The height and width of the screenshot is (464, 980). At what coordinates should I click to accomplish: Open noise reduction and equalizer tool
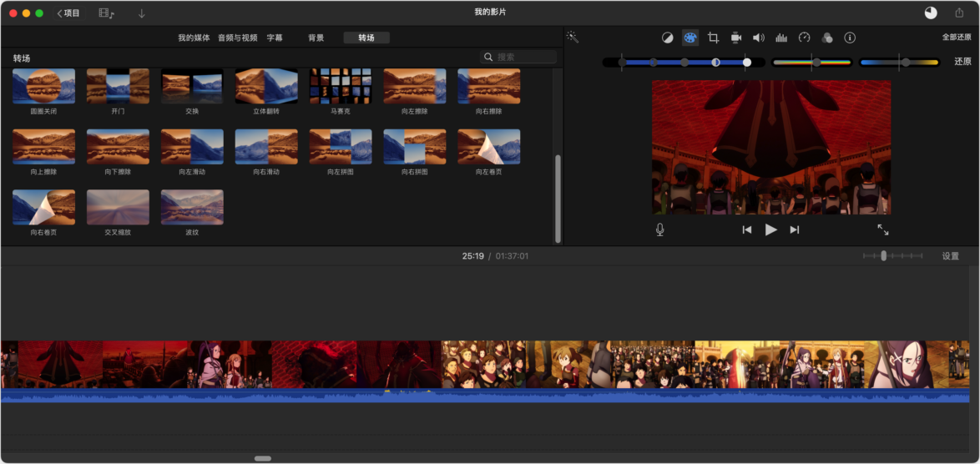coord(781,38)
